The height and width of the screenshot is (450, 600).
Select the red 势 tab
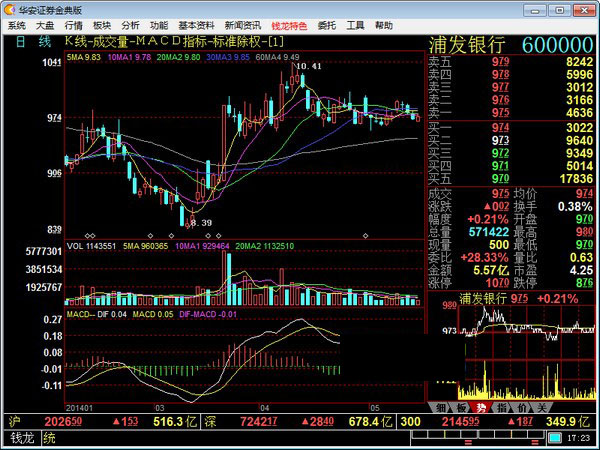tap(481, 408)
